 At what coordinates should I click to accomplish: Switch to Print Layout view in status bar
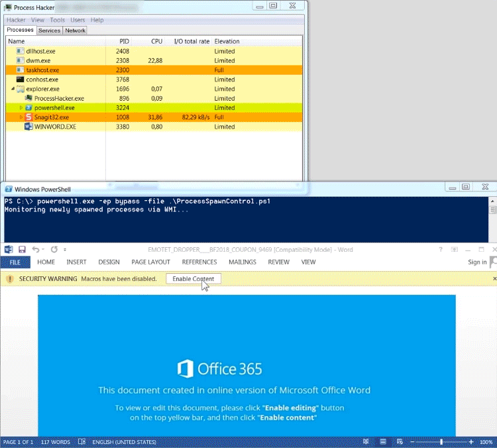pos(383,441)
